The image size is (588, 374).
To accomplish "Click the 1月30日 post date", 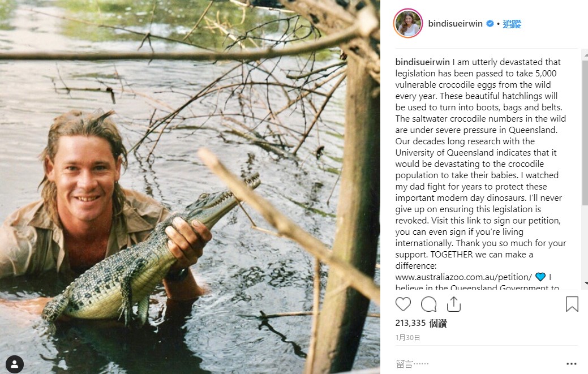I will click(407, 337).
